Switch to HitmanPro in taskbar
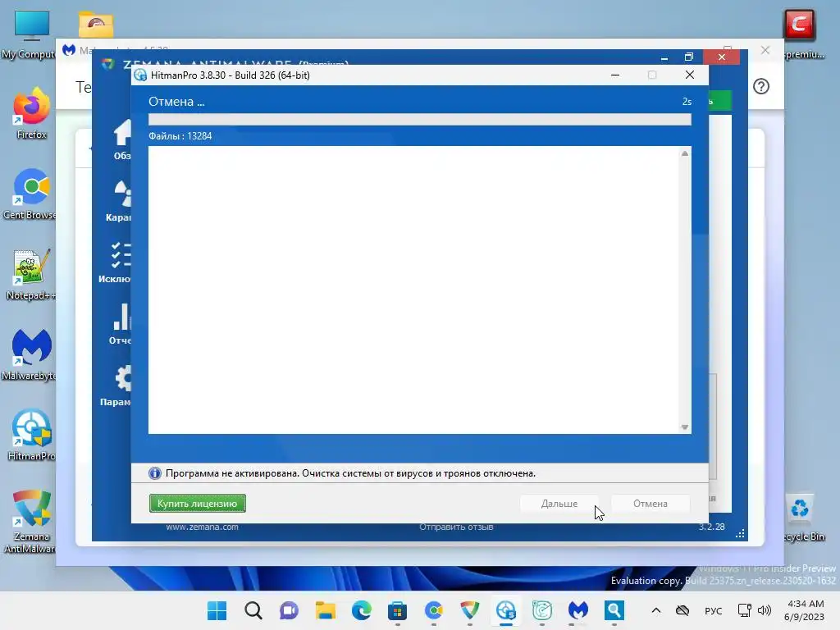The height and width of the screenshot is (630, 840). point(505,610)
